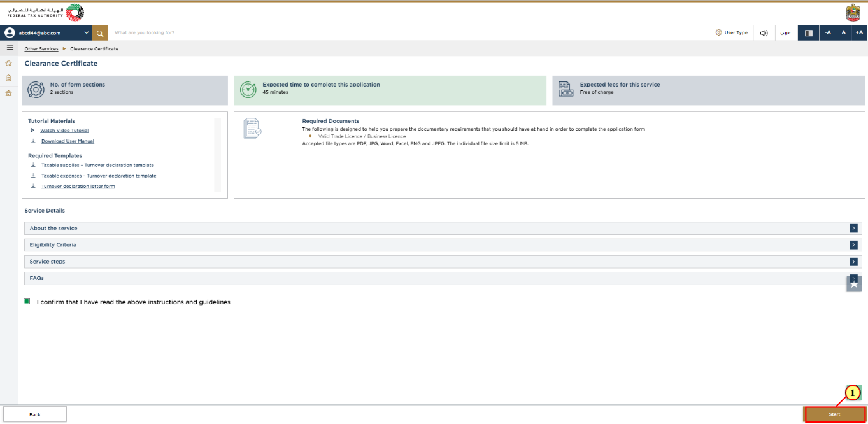Click the favorite star icon at right edge
This screenshot has height=424, width=868.
(854, 284)
